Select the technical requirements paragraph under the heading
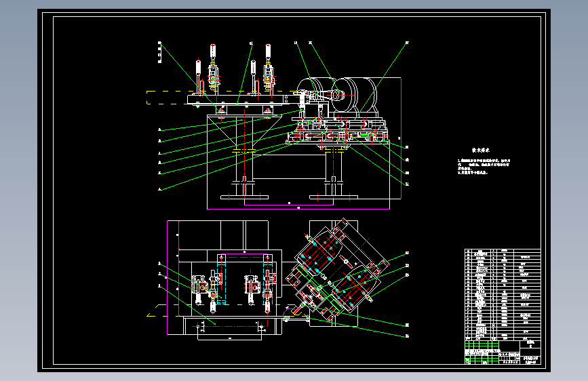588x381 pixels. click(x=484, y=167)
